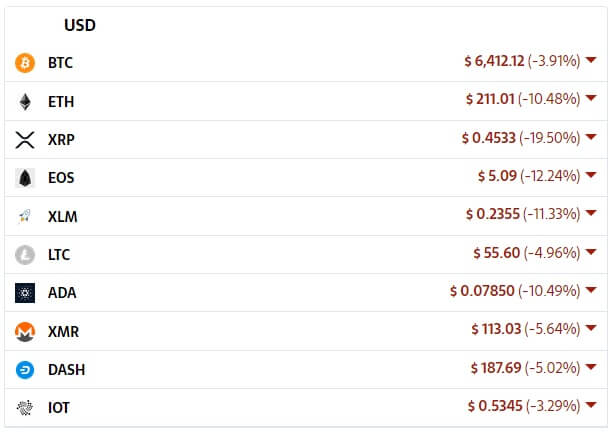Click the orange Bitcoin BTC icon

click(25, 63)
